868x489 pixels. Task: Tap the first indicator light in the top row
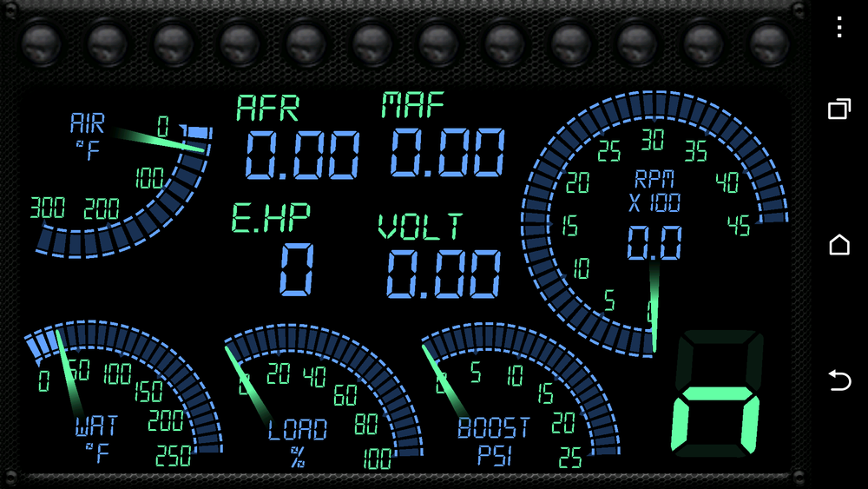click(41, 43)
